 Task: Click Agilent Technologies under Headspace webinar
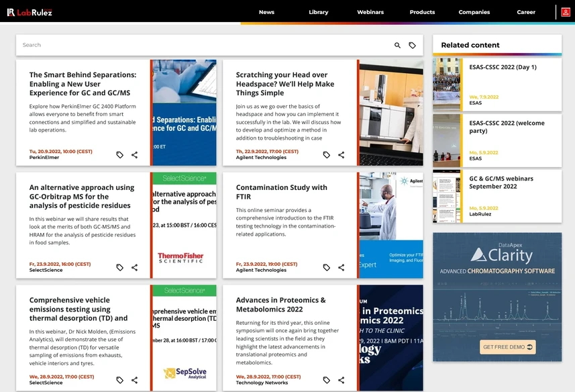(x=261, y=157)
